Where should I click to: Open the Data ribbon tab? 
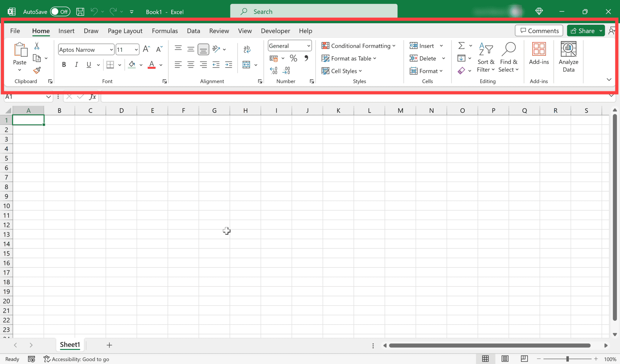193,31
